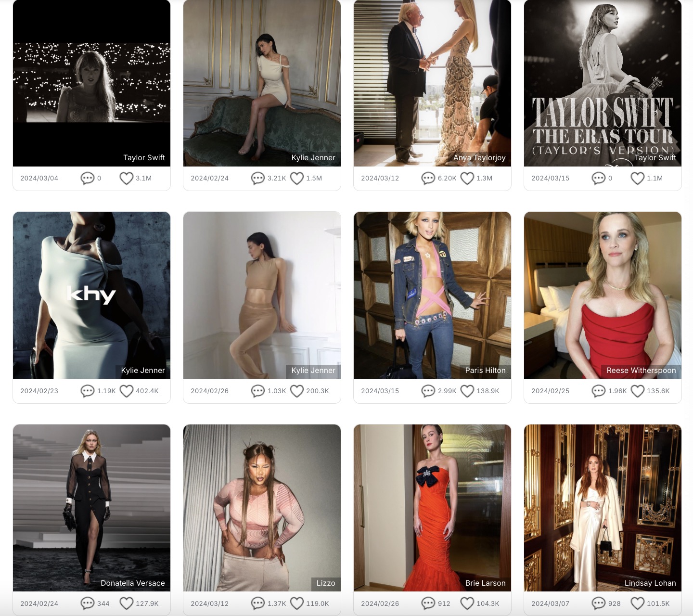The height and width of the screenshot is (616, 693).
Task: Click the Taylor Swift name on the Eras Tour post
Action: click(655, 158)
